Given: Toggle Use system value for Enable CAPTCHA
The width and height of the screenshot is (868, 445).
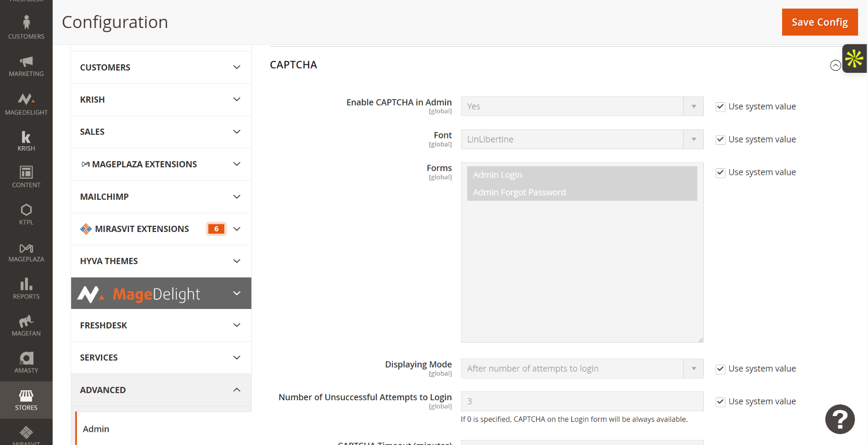Looking at the screenshot, I should (x=721, y=107).
